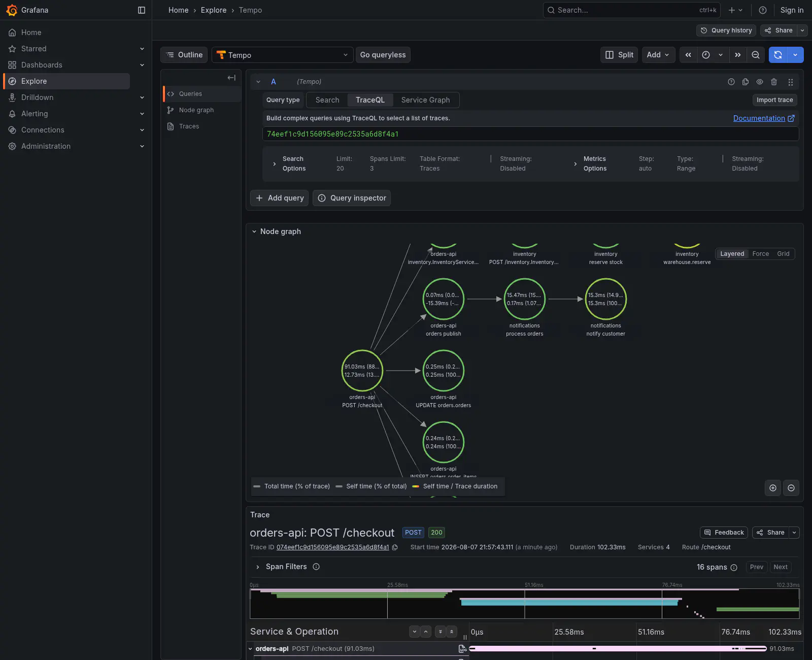Switch to the TraceQL query type tab
Viewport: 812px width, 660px height.
point(370,100)
